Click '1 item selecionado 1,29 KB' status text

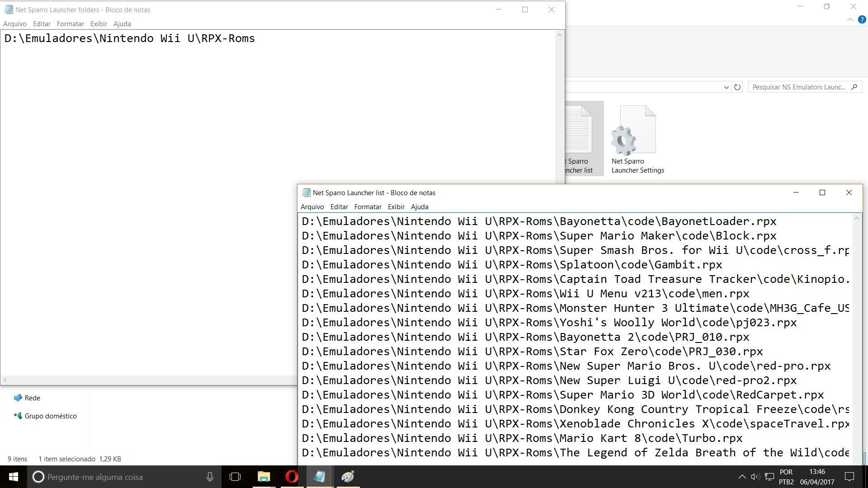pos(80,459)
